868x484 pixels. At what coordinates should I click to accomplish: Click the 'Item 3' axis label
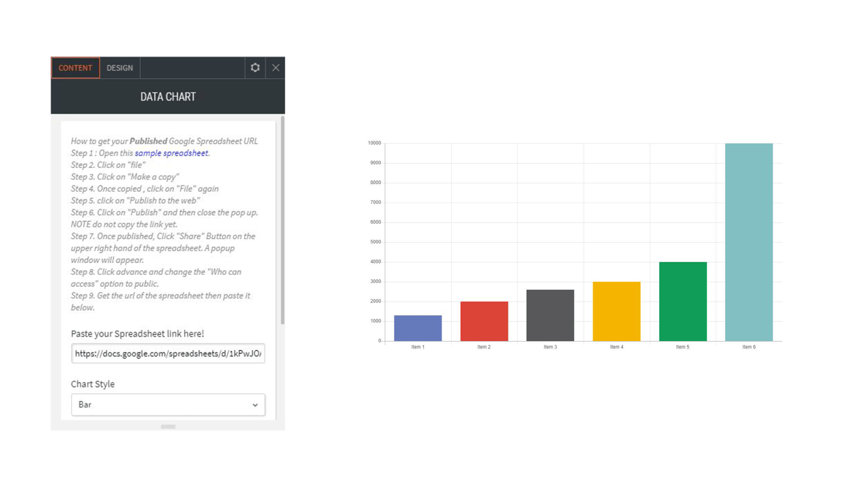[550, 347]
